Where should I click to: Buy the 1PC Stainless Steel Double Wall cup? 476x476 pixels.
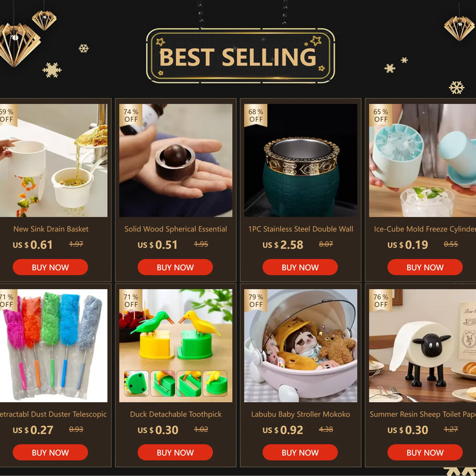click(x=300, y=267)
